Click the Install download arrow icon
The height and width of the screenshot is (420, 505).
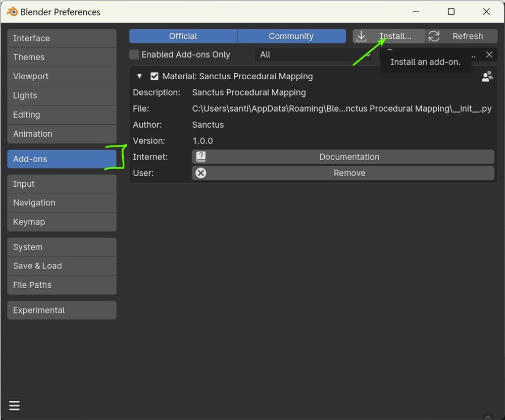tap(361, 36)
